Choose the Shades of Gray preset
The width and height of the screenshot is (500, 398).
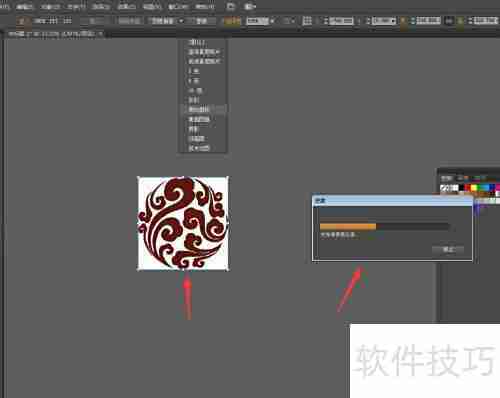point(203,100)
